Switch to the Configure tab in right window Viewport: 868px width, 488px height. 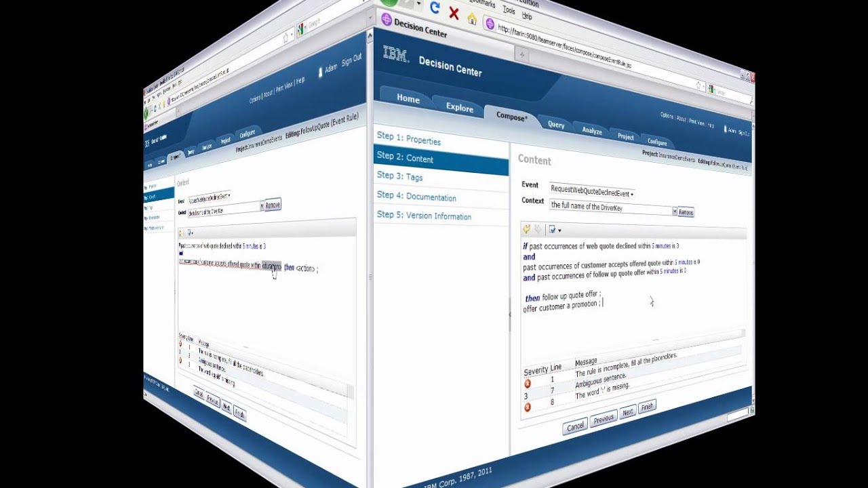[657, 142]
